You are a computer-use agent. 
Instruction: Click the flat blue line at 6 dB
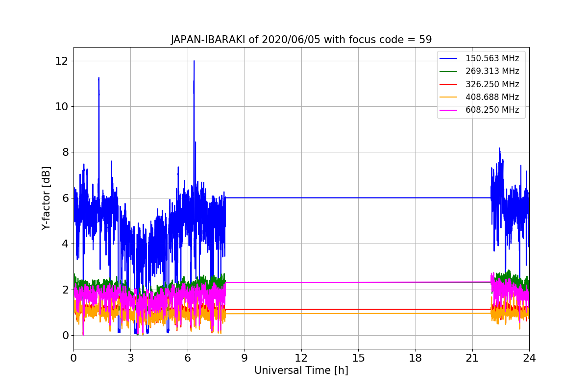(358, 197)
